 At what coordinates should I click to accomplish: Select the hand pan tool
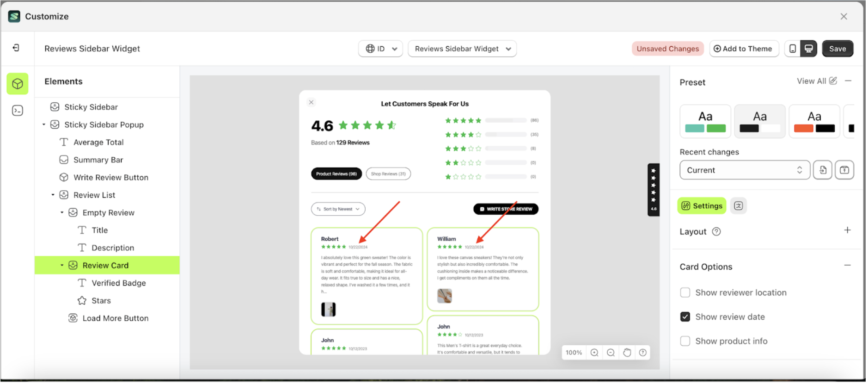tap(627, 353)
